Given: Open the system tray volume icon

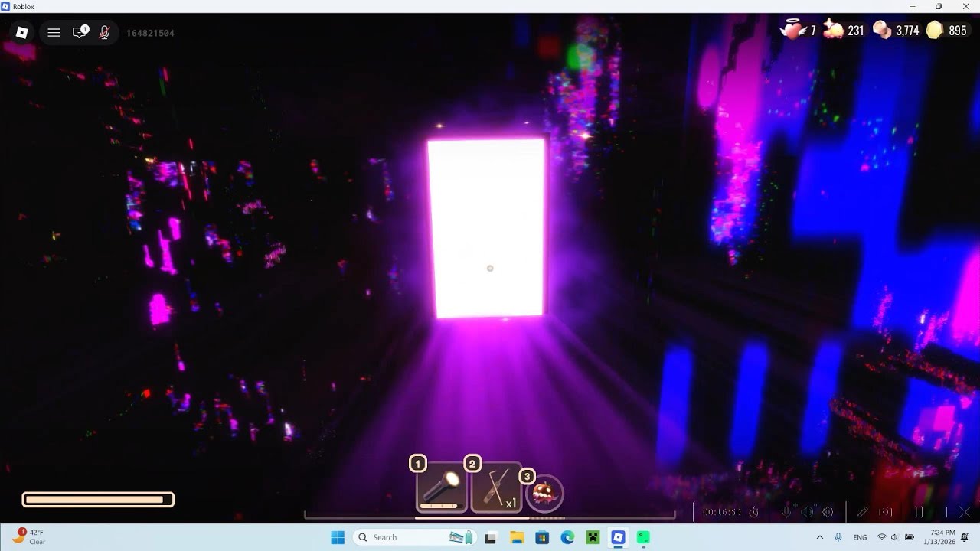Looking at the screenshot, I should 895,537.
